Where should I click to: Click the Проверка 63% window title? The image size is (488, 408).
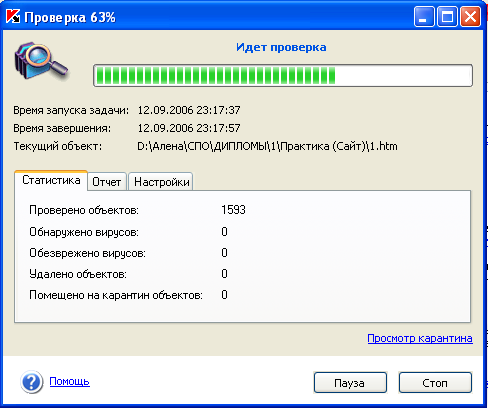point(70,17)
